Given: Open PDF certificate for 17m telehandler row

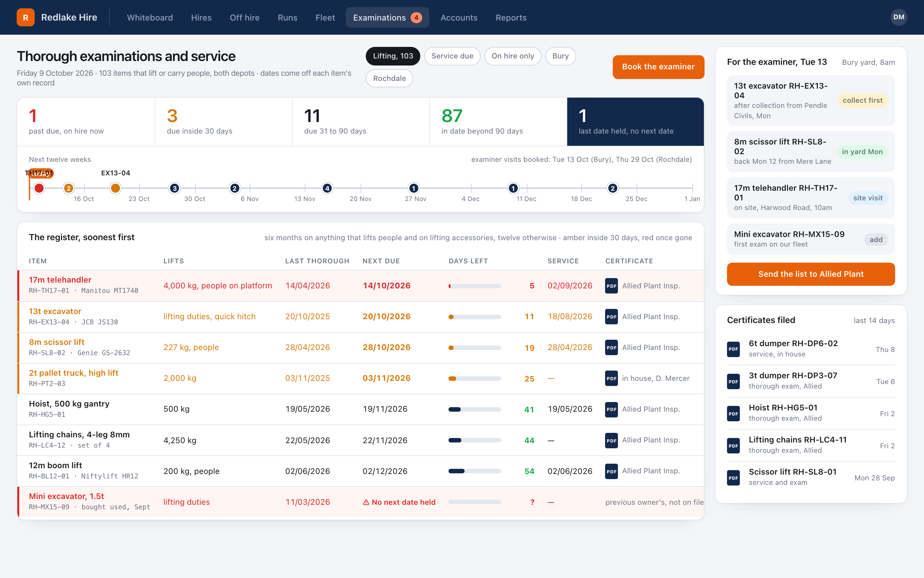Looking at the screenshot, I should click(611, 286).
